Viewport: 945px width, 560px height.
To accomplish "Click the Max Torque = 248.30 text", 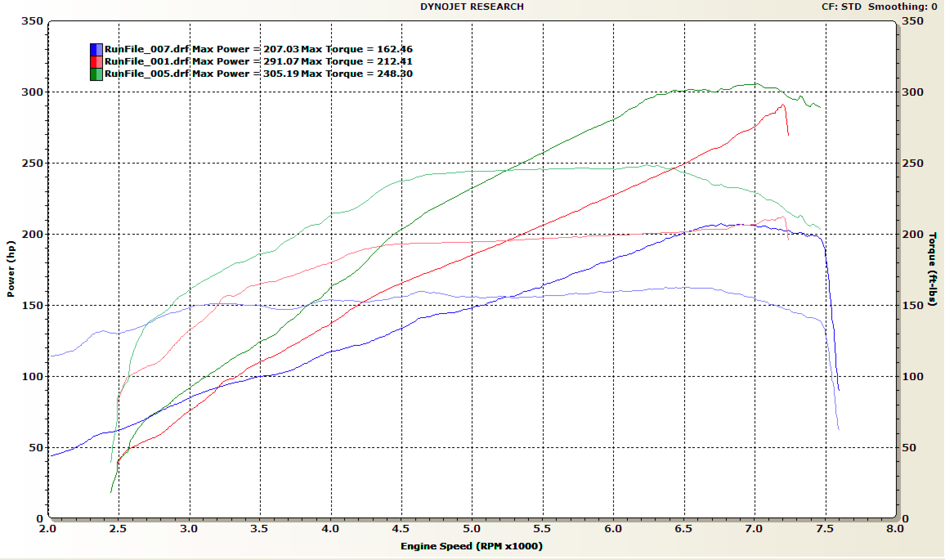I will [x=357, y=74].
